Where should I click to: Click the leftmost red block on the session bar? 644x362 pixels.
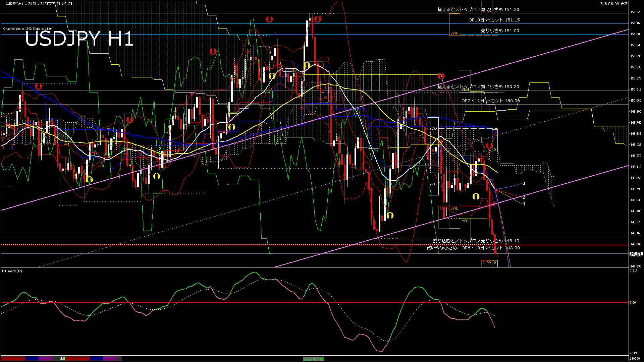(x=13, y=359)
